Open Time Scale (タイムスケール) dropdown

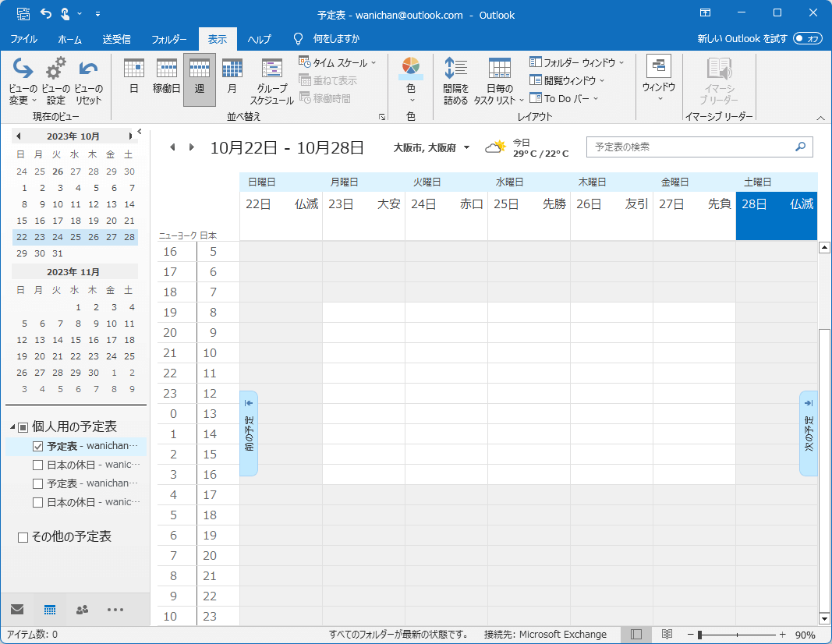(338, 62)
